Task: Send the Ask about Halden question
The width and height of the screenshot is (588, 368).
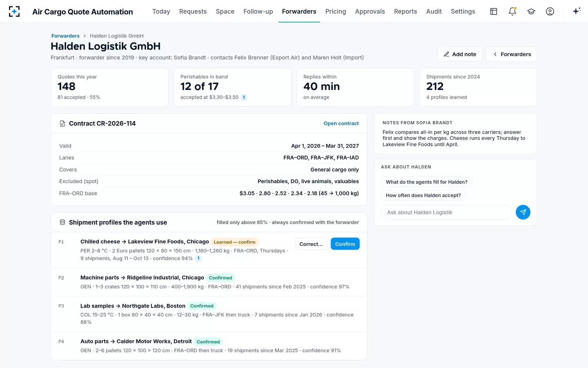Action: click(x=523, y=212)
